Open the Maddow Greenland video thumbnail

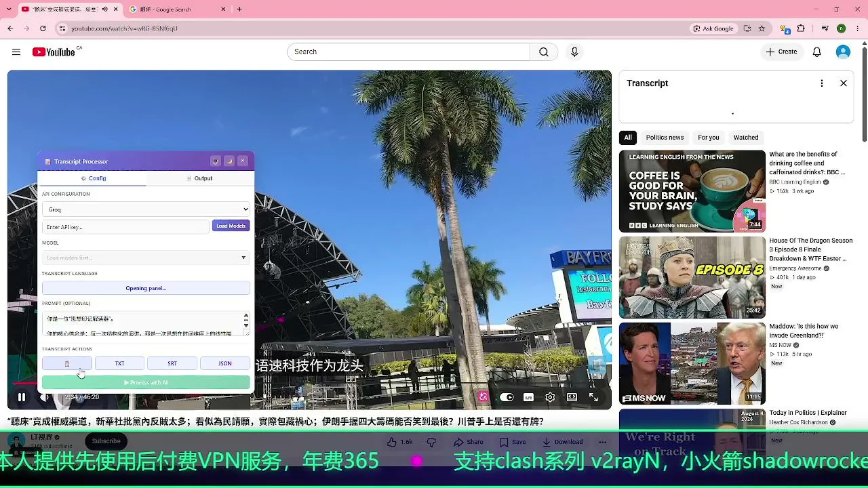pyautogui.click(x=692, y=363)
